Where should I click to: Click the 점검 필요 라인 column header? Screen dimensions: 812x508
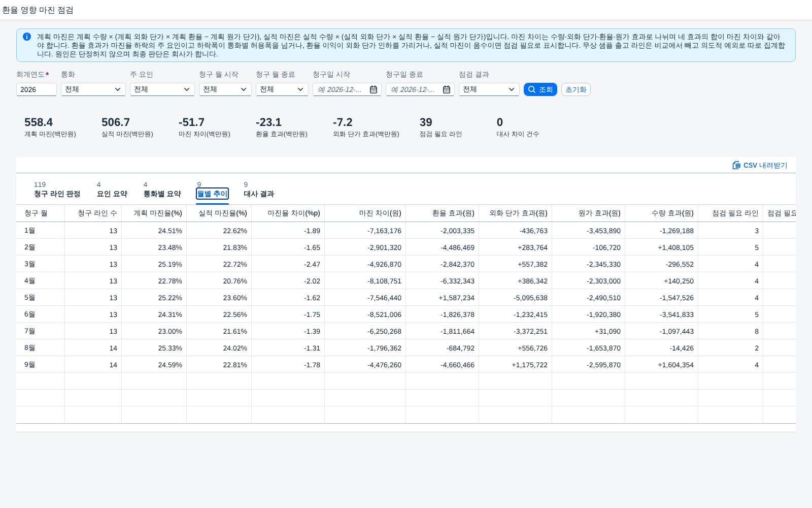tap(731, 213)
